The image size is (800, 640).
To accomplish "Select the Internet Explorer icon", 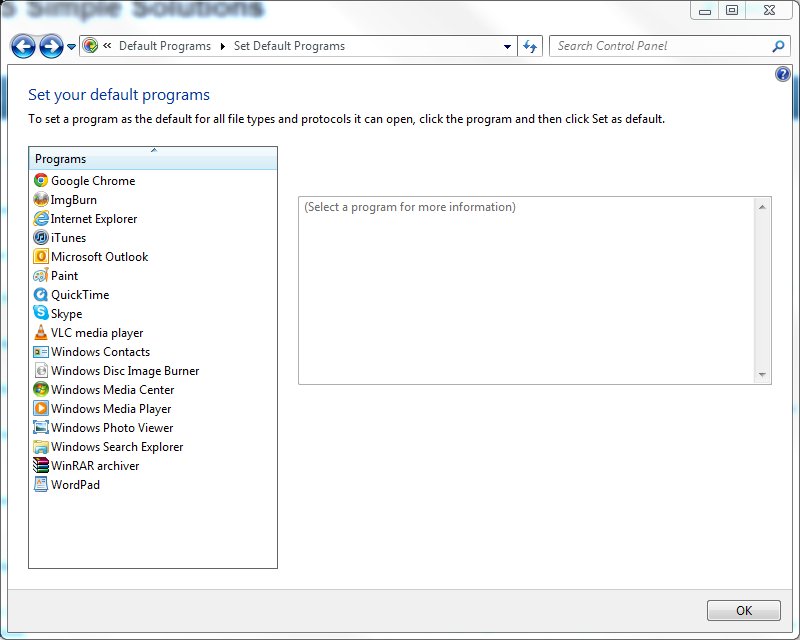I will tap(41, 219).
